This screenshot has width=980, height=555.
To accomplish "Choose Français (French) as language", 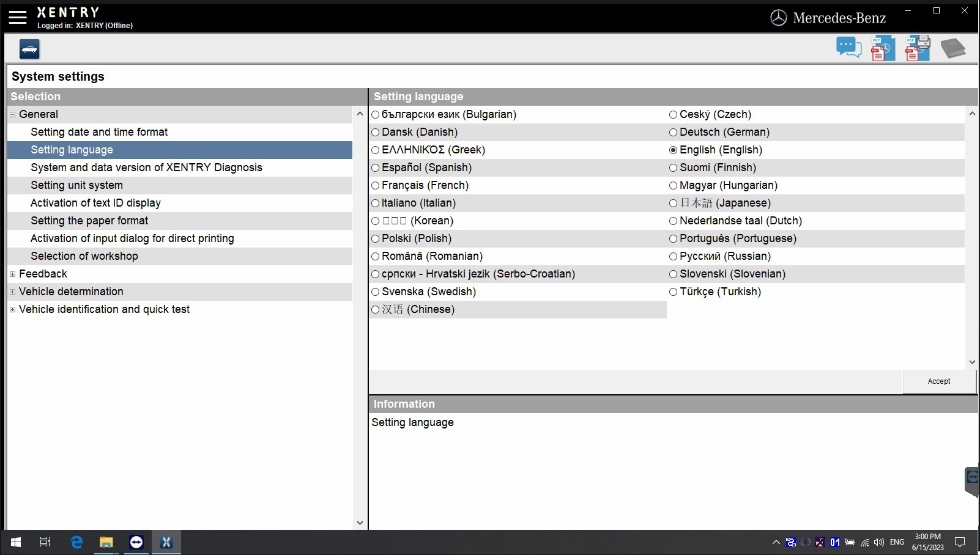I will click(376, 185).
